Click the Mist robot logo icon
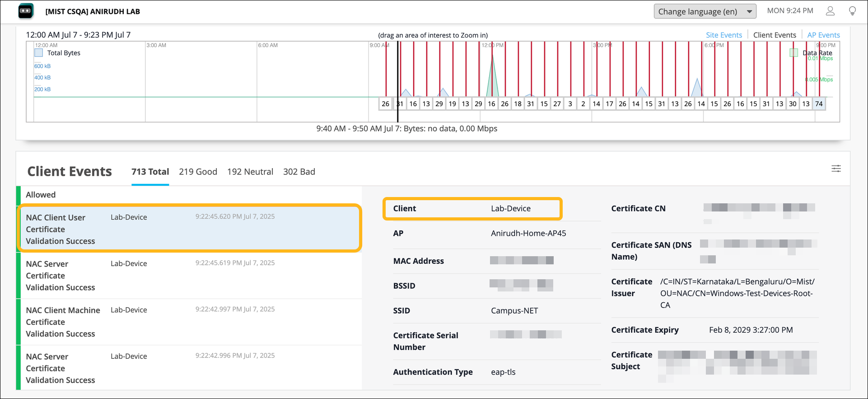 [x=26, y=11]
